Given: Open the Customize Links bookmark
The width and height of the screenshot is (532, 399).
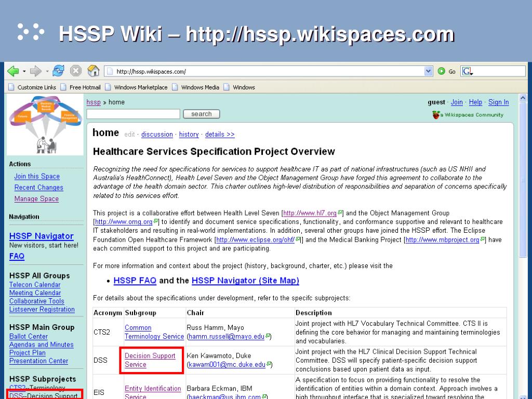Looking at the screenshot, I should 33,87.
